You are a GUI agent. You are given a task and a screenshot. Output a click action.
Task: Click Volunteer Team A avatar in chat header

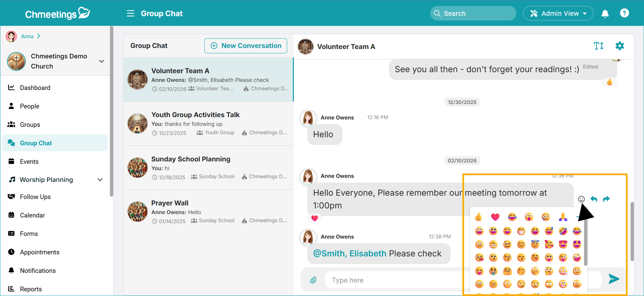305,46
